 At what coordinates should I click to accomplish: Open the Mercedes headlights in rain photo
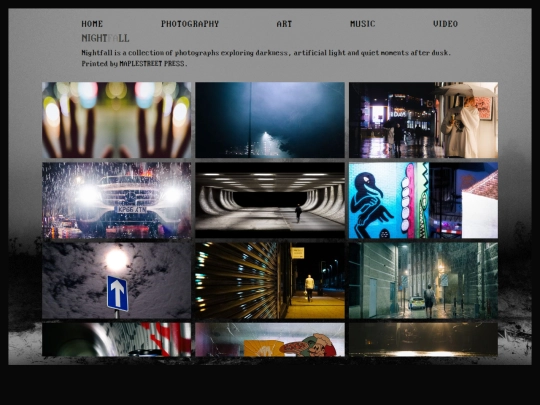(x=116, y=200)
